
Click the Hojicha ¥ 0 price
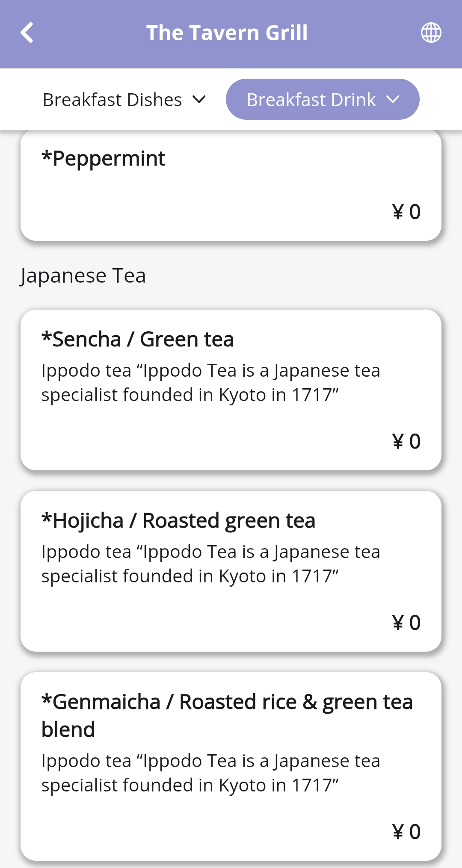(x=406, y=623)
